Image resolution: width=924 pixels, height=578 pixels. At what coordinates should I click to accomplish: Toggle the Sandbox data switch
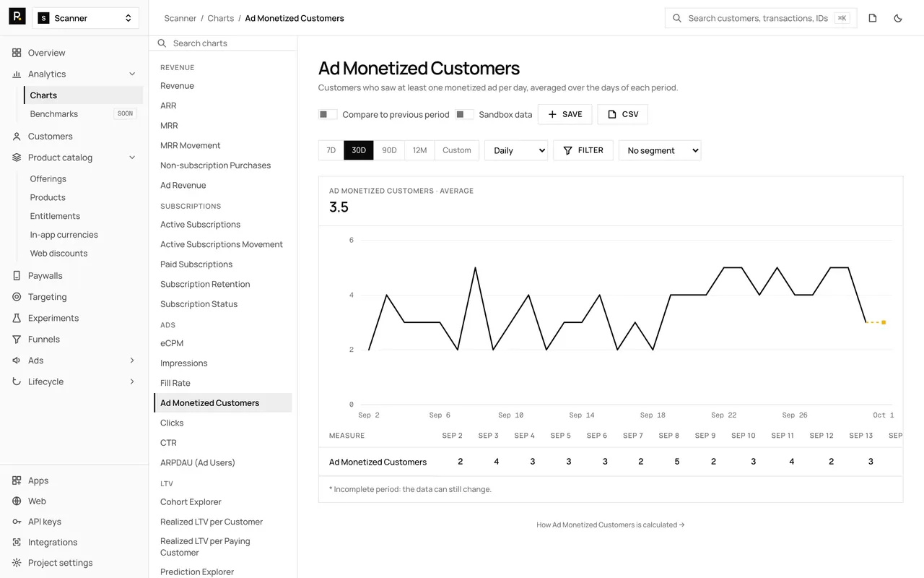click(465, 114)
